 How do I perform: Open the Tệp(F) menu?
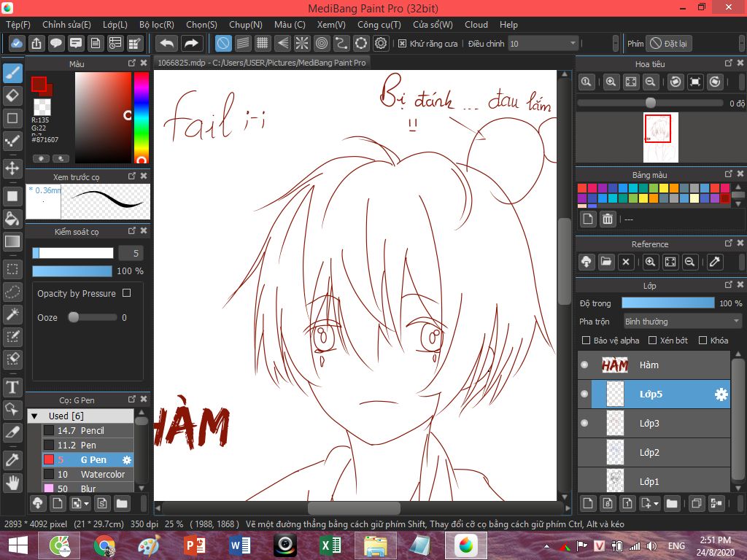18,25
